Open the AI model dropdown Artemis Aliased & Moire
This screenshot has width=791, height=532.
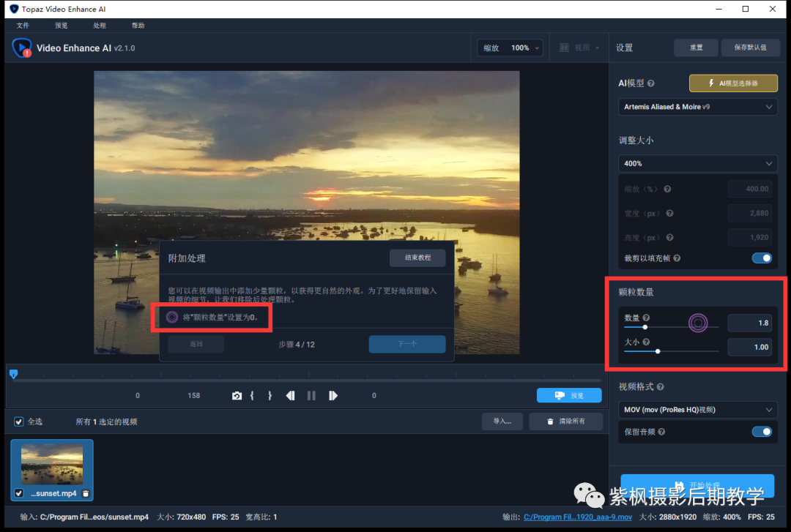[698, 107]
